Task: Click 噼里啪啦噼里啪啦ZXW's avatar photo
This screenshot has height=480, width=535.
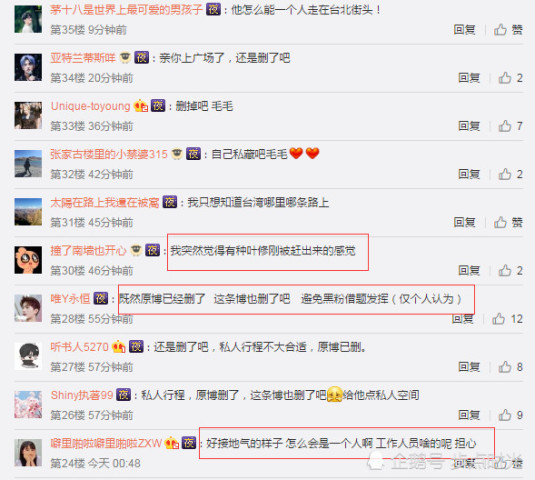Action: pos(28,453)
